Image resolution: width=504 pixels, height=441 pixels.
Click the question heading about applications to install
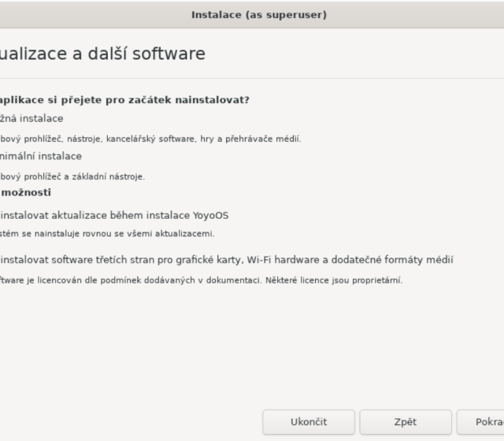[124, 100]
